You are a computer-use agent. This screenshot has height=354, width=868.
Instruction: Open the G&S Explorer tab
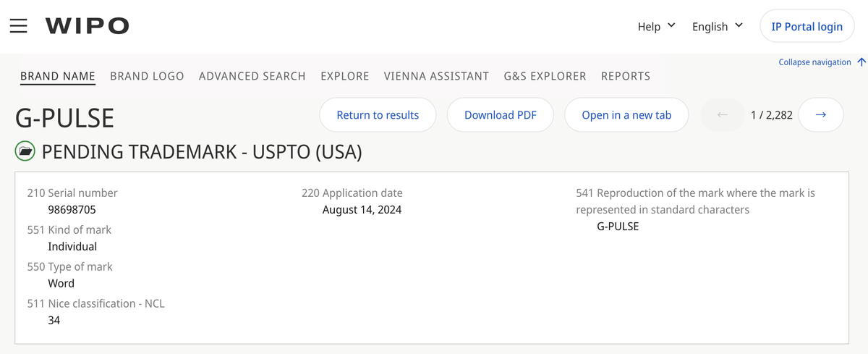point(545,76)
